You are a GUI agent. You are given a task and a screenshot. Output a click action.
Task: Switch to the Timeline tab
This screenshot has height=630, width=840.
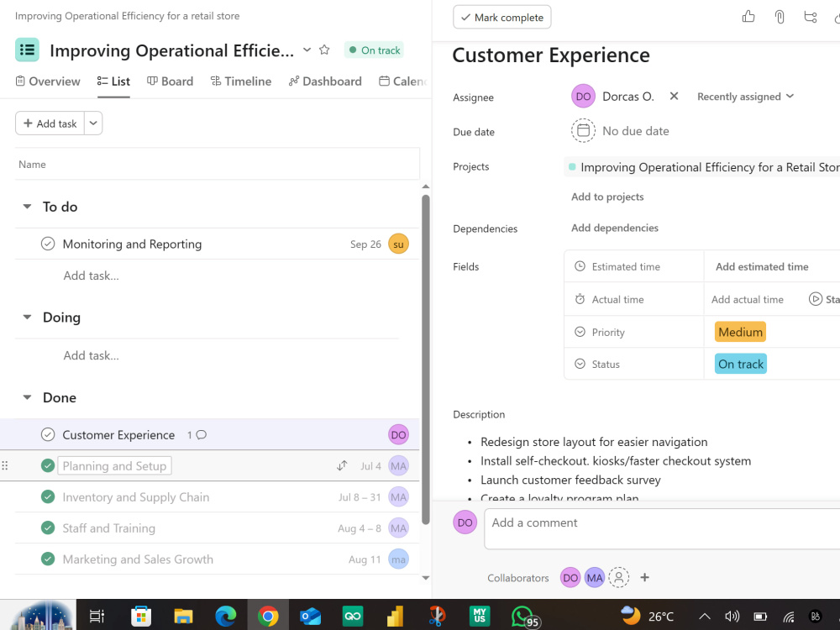240,81
